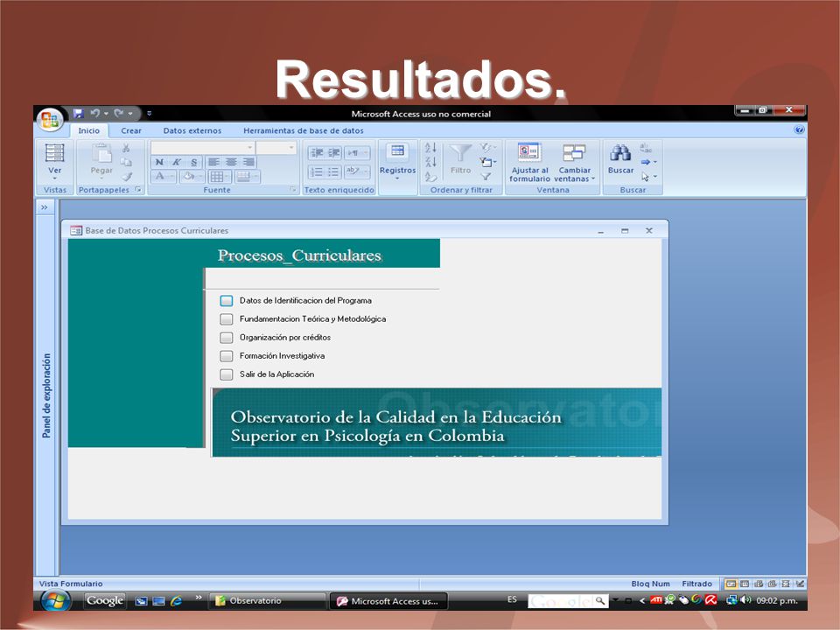840x630 pixels.
Task: Select the Format Painter brush
Action: (126, 176)
